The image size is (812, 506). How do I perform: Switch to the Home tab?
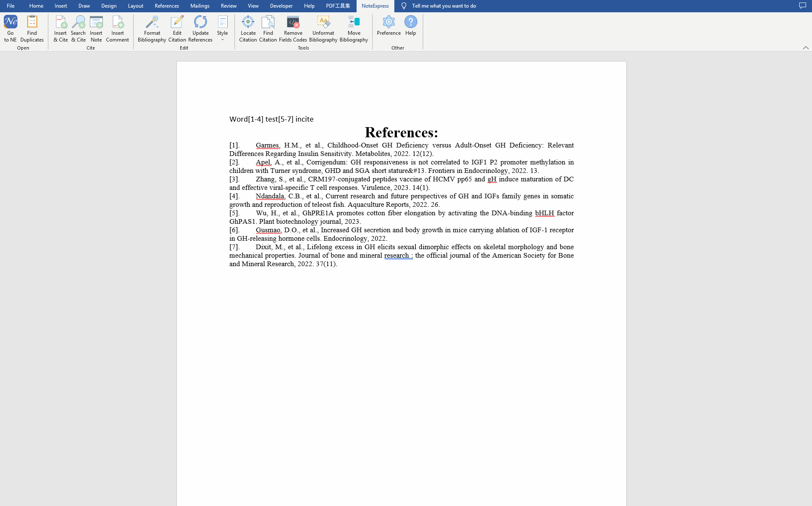tap(36, 6)
